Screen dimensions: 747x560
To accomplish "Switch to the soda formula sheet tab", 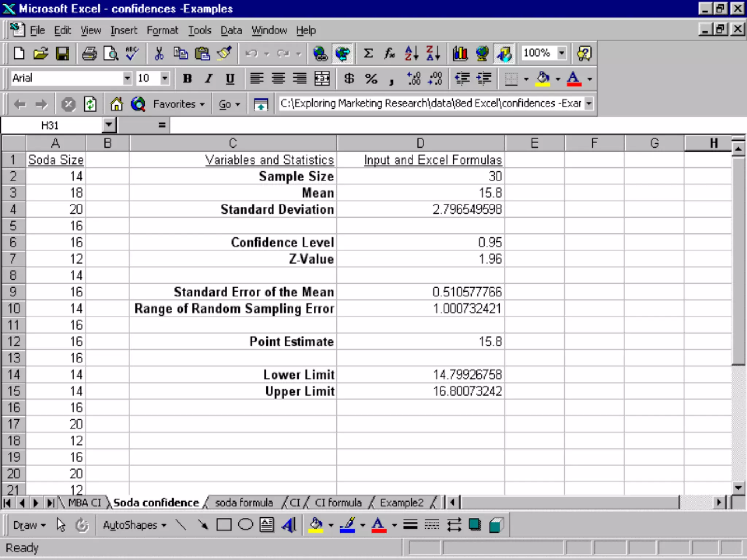I will click(244, 503).
